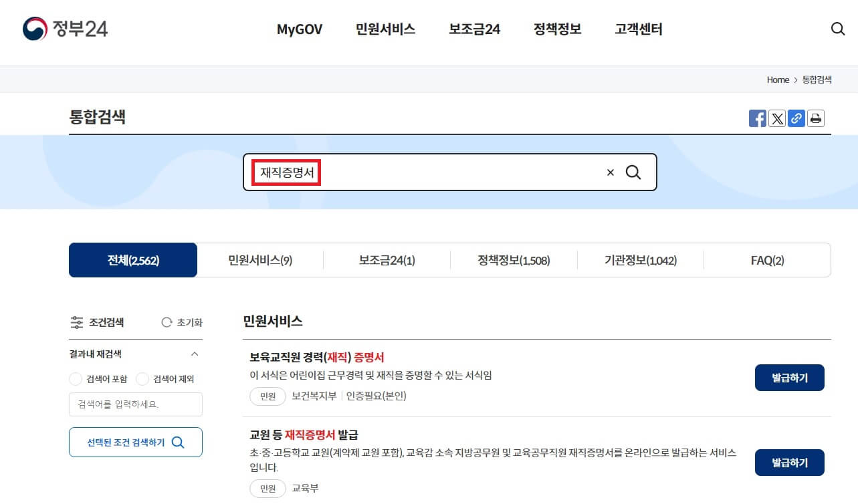Click the 정부24 logo

pos(64,29)
